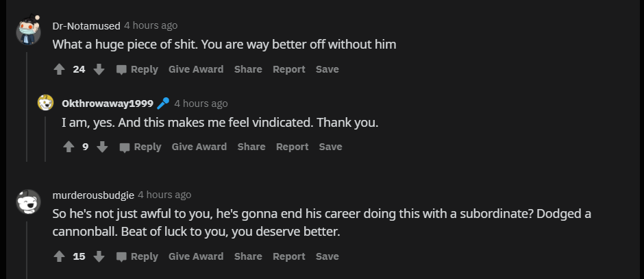Screen dimensions: 644x279
Task: Reply to murderousbudgie's comment
Action: (137, 256)
